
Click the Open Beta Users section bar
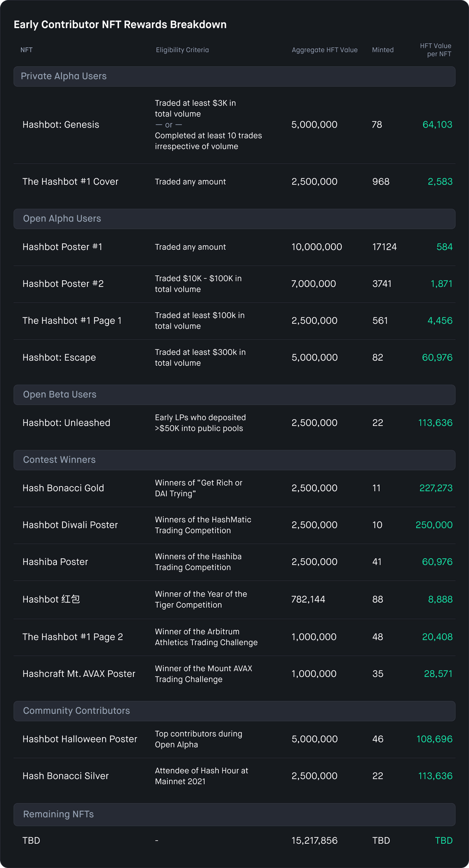point(234,395)
